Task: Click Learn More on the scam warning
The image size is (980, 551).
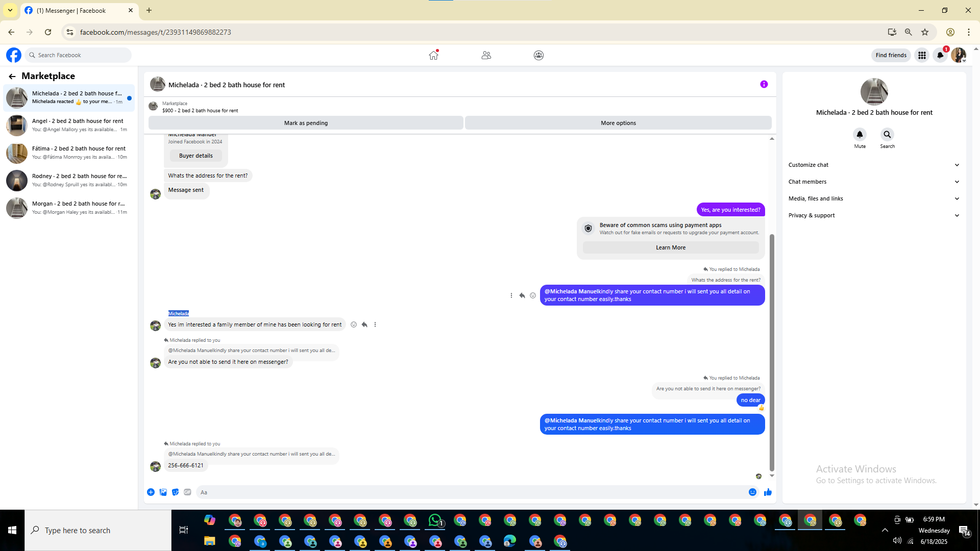Action: tap(671, 247)
